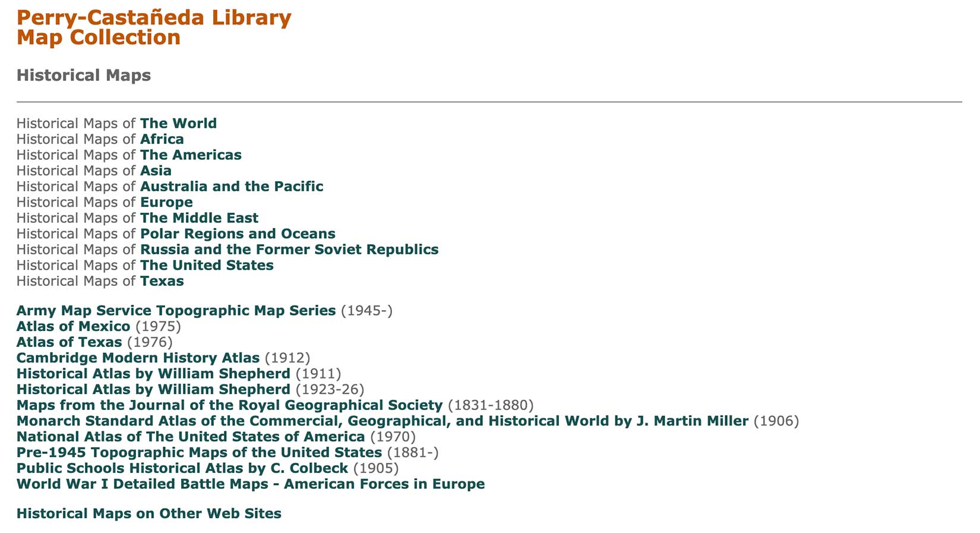Open the Cambridge Modern History Atlas
This screenshot has width=980, height=533.
(138, 358)
